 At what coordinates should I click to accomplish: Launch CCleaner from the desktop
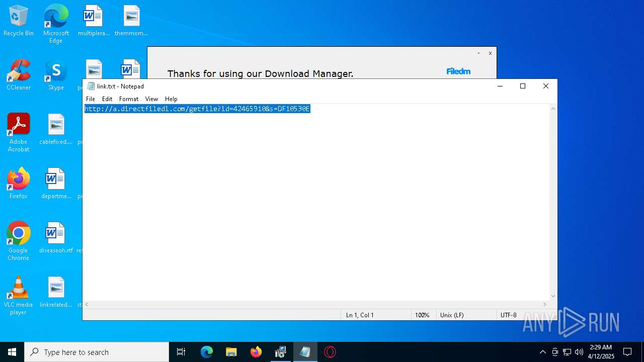[19, 75]
